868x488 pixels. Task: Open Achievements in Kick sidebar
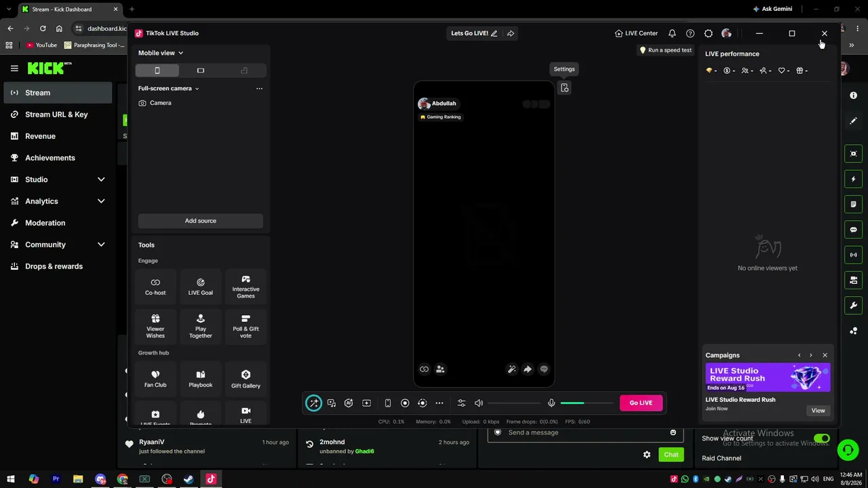[58, 158]
